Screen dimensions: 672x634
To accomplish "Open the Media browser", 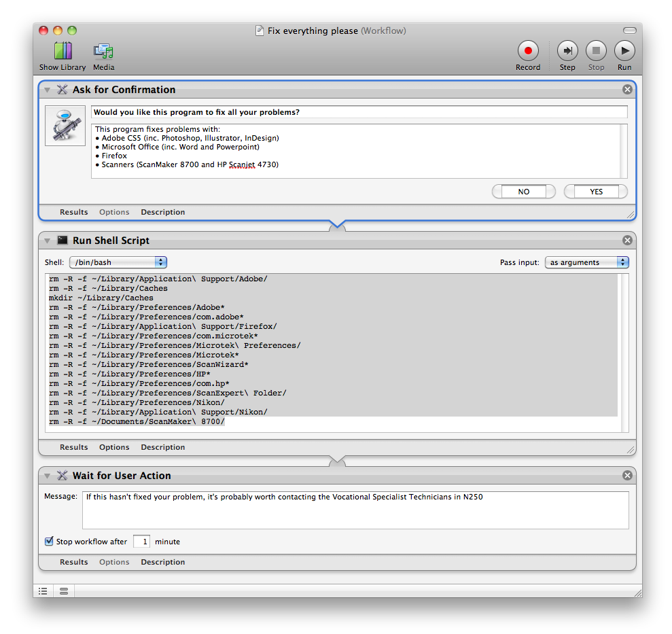I will click(103, 56).
